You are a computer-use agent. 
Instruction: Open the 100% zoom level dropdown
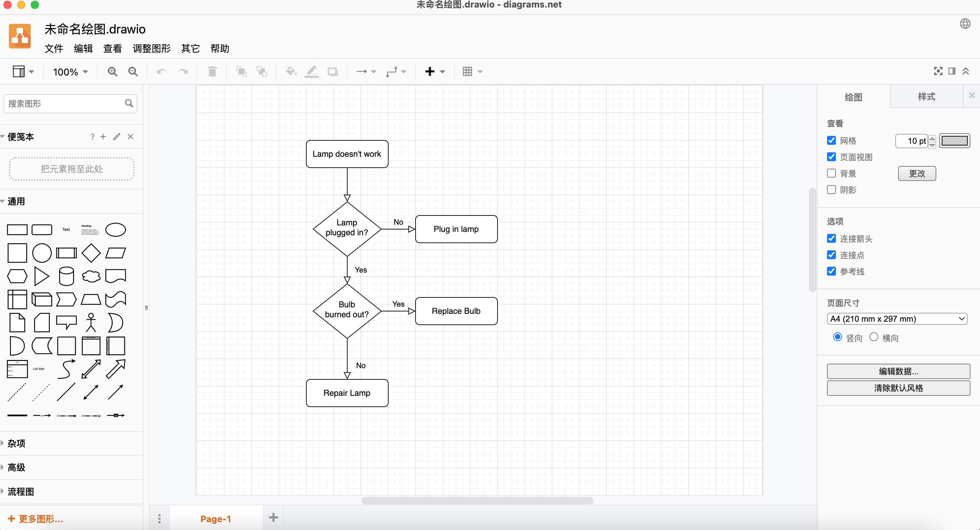pos(70,71)
